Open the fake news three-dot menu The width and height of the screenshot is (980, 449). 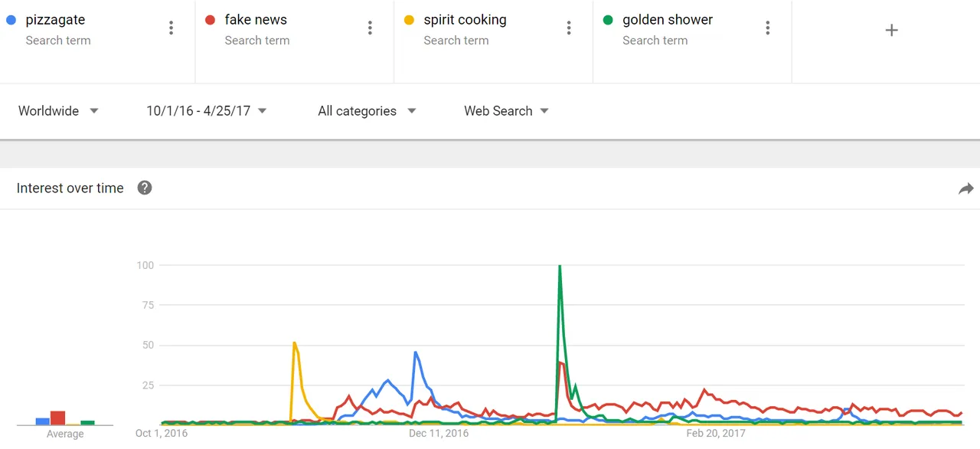click(x=370, y=28)
